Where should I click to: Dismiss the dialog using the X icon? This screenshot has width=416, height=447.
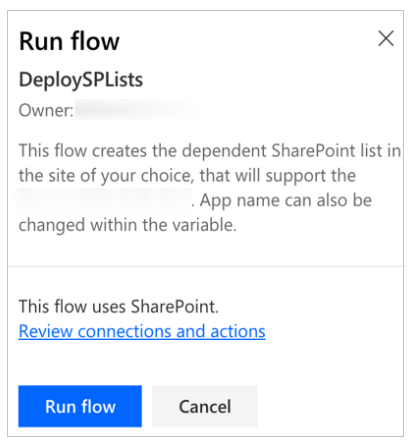386,38
